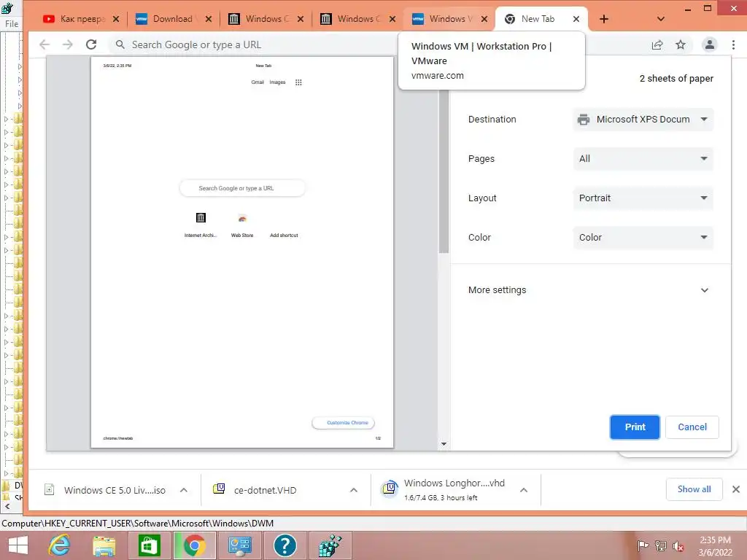Screen dimensions: 747x560
Task: Click the Registry Editor horizontal scroll left arrow
Action: (x=7, y=507)
